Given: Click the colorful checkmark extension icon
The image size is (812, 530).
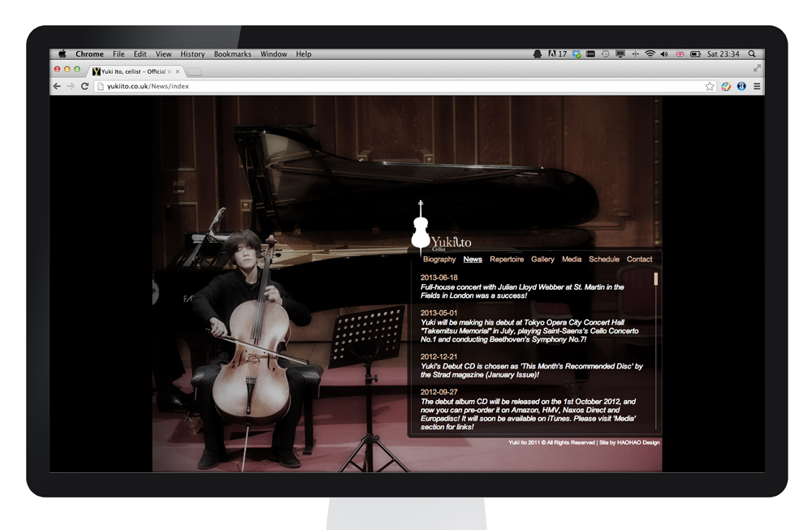Looking at the screenshot, I should [x=726, y=86].
